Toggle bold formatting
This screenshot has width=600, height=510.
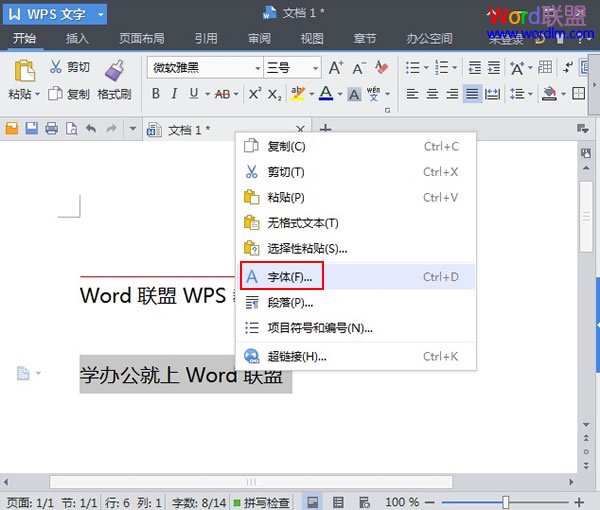coord(156,93)
